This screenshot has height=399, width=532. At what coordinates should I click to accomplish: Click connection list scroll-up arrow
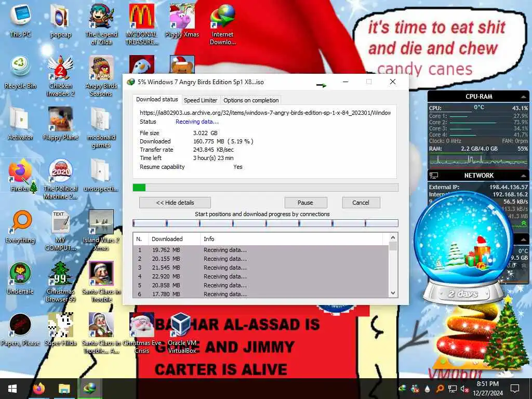[x=393, y=238]
